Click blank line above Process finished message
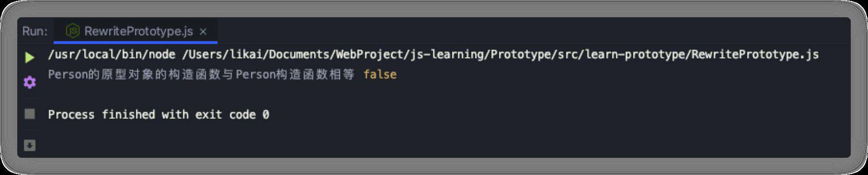868x175 pixels. click(x=431, y=95)
